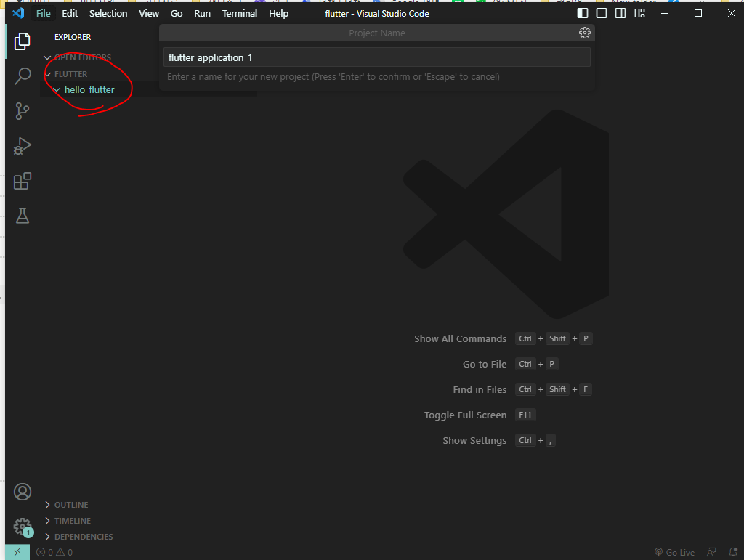Open the Terminal menu
The image size is (744, 560).
coord(240,13)
